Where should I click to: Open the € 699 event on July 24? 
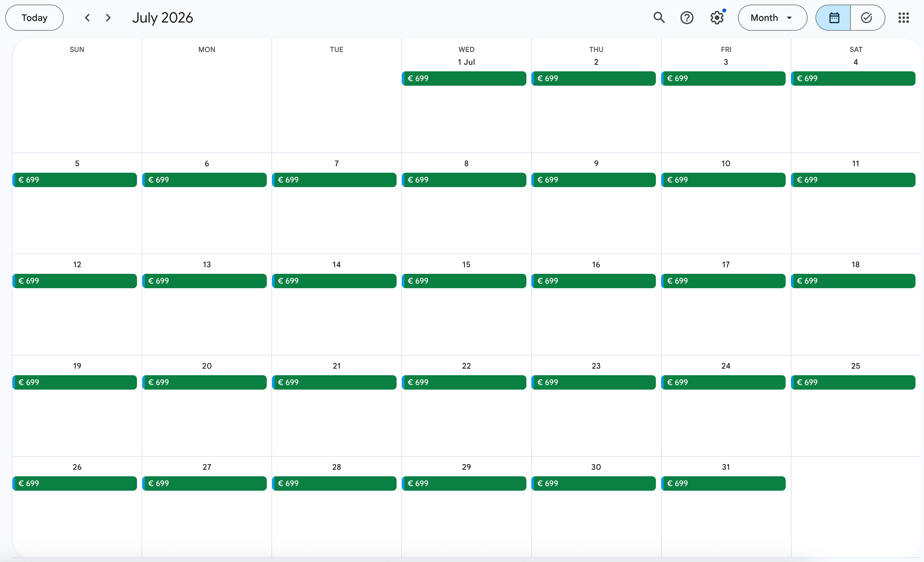click(x=723, y=382)
